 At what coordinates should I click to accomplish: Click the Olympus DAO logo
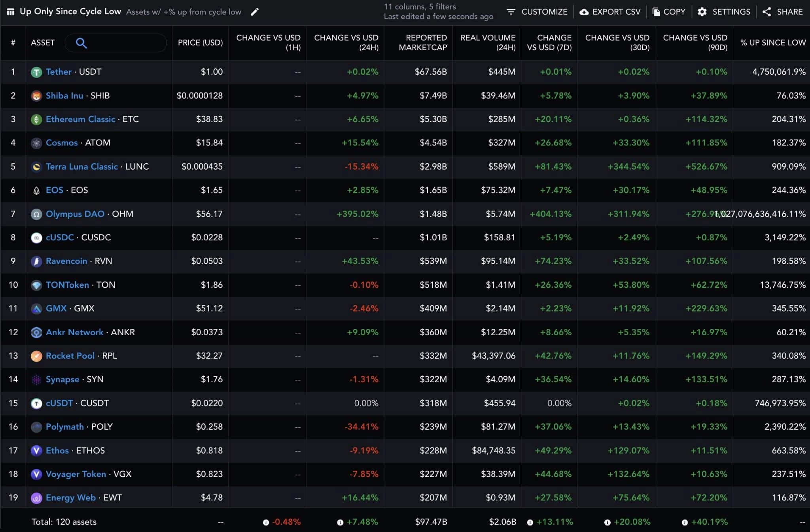(x=36, y=214)
